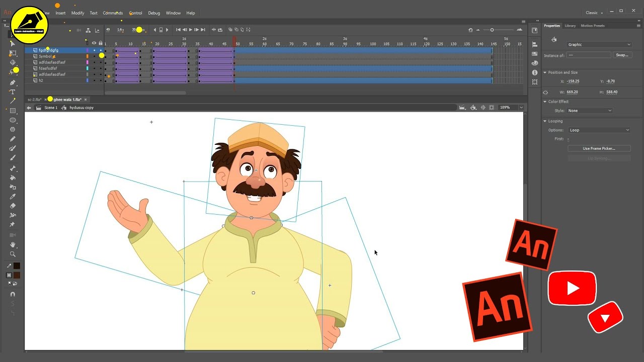Click the timeline horizontal scrollbar
The height and width of the screenshot is (362, 644).
coord(145,93)
